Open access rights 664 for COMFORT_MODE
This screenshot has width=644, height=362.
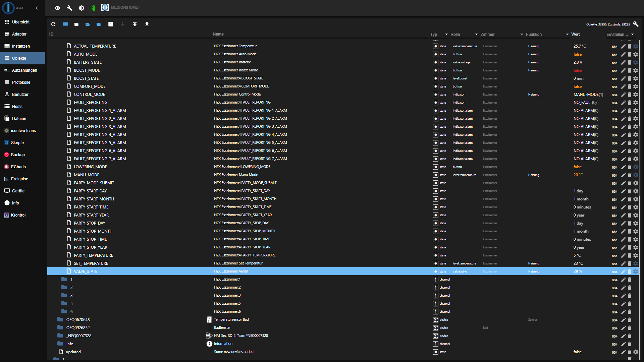click(x=614, y=86)
